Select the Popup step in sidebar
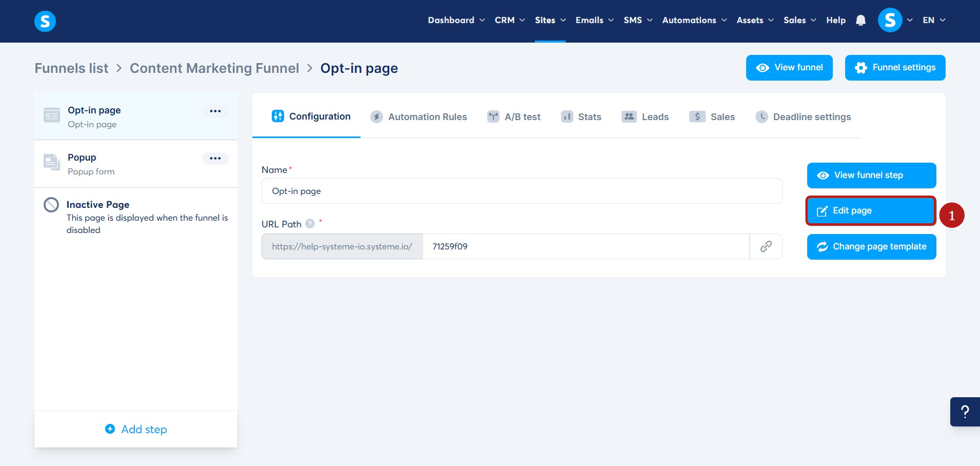980x466 pixels. (x=136, y=164)
